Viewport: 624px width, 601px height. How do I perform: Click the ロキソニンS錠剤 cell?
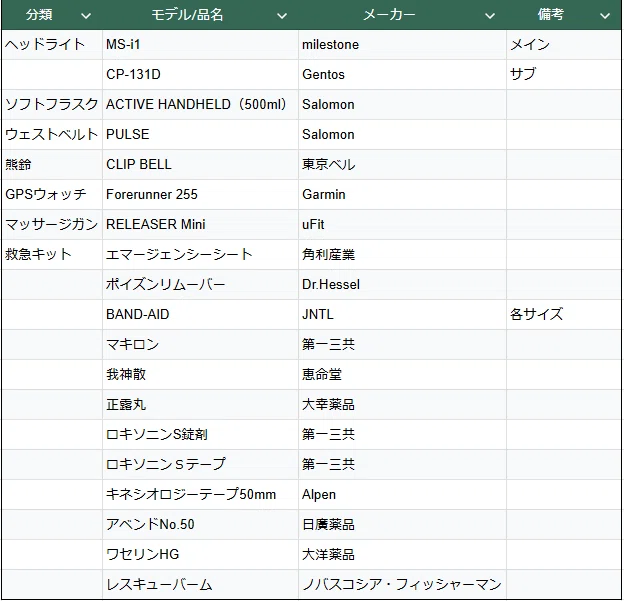coord(200,434)
